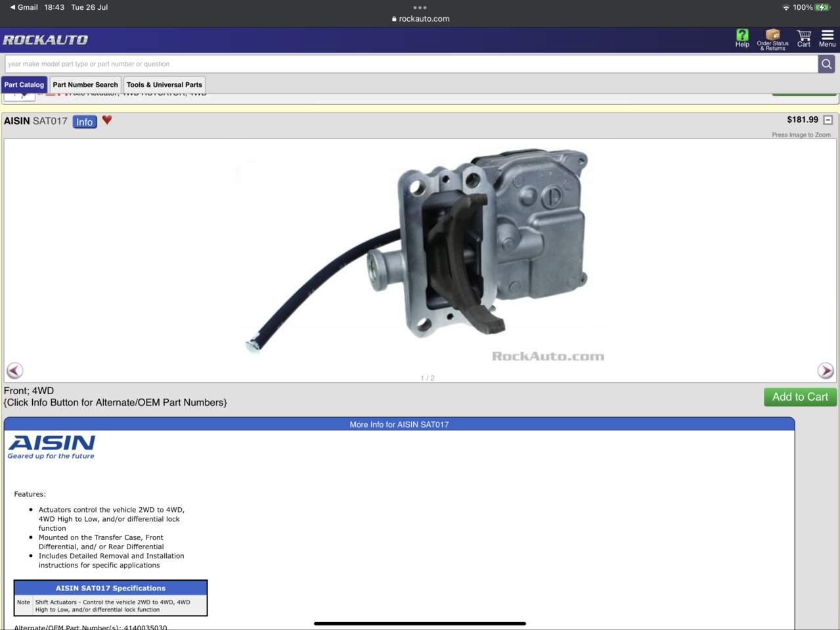Switch to the Part Number Search tab

[x=85, y=85]
